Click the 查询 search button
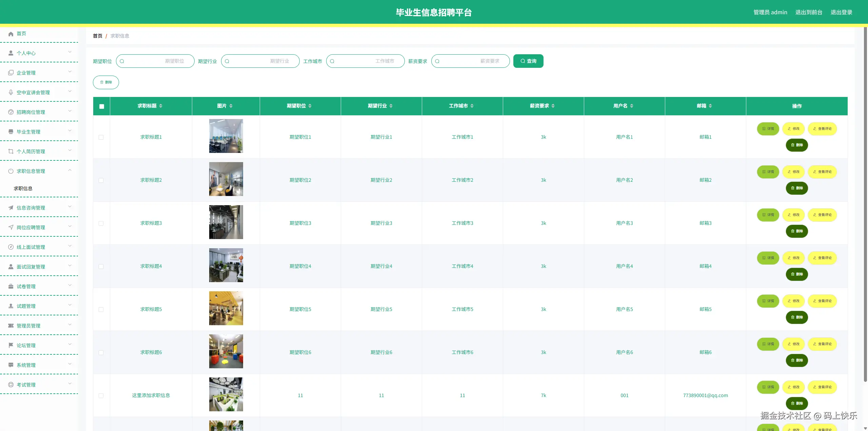 coord(528,61)
